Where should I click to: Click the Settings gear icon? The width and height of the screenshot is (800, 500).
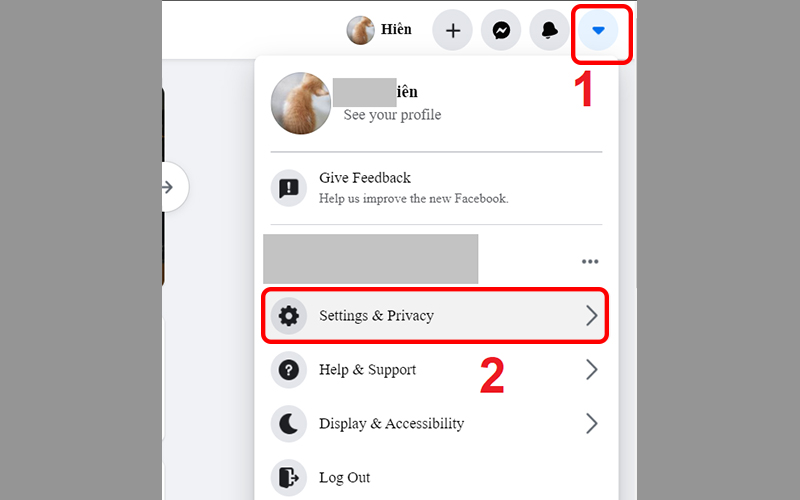tap(289, 316)
